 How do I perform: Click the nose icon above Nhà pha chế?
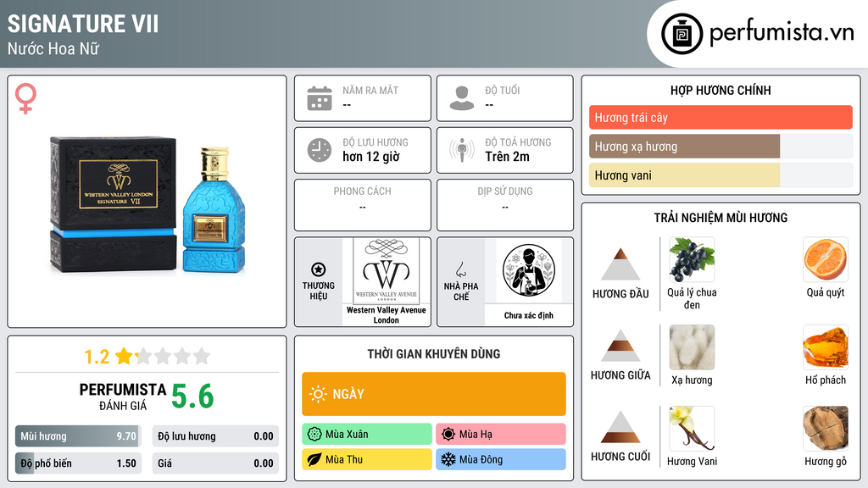pos(460,269)
